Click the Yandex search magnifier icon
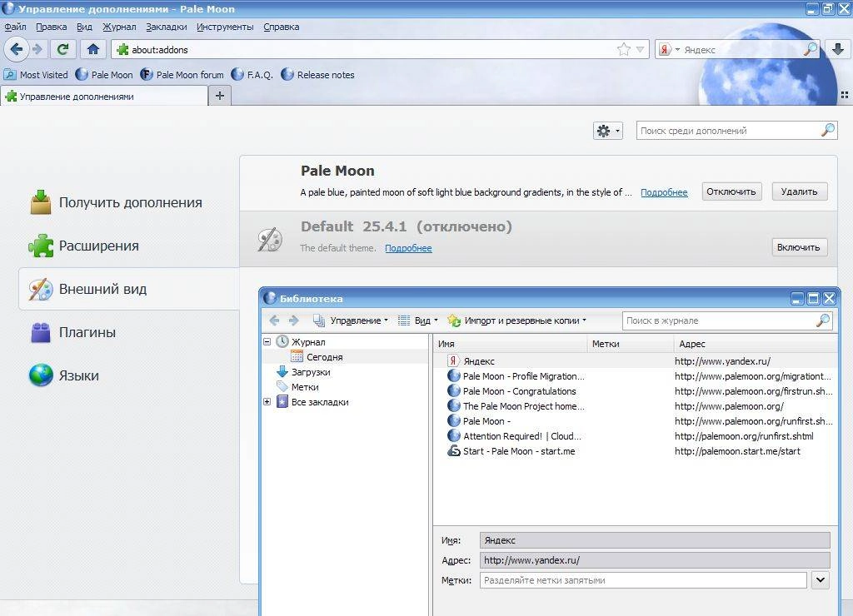This screenshot has height=616, width=853. pos(810,49)
